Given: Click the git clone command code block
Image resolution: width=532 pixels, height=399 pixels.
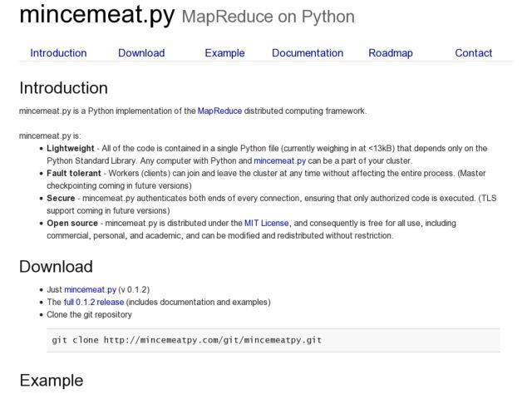Looking at the screenshot, I should click(x=186, y=340).
